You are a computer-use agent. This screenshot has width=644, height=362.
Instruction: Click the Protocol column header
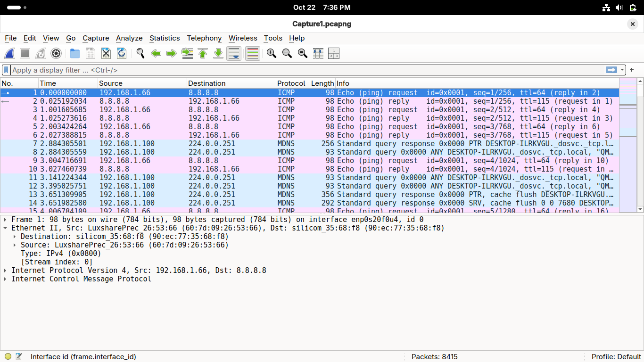point(291,83)
